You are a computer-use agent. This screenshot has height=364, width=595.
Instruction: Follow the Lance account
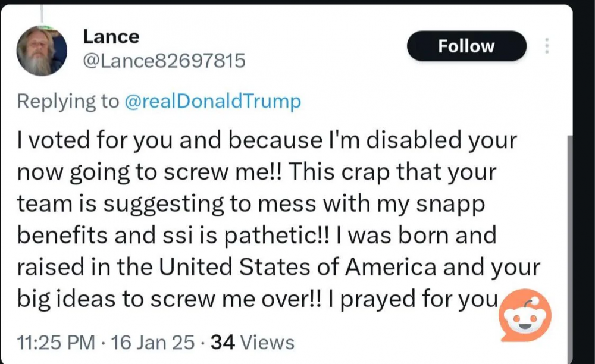click(466, 46)
